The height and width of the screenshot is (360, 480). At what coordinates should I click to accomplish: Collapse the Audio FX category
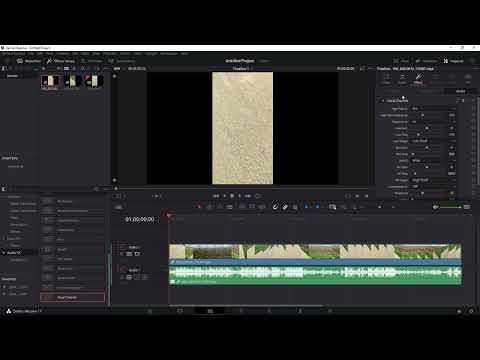[x=4, y=253]
